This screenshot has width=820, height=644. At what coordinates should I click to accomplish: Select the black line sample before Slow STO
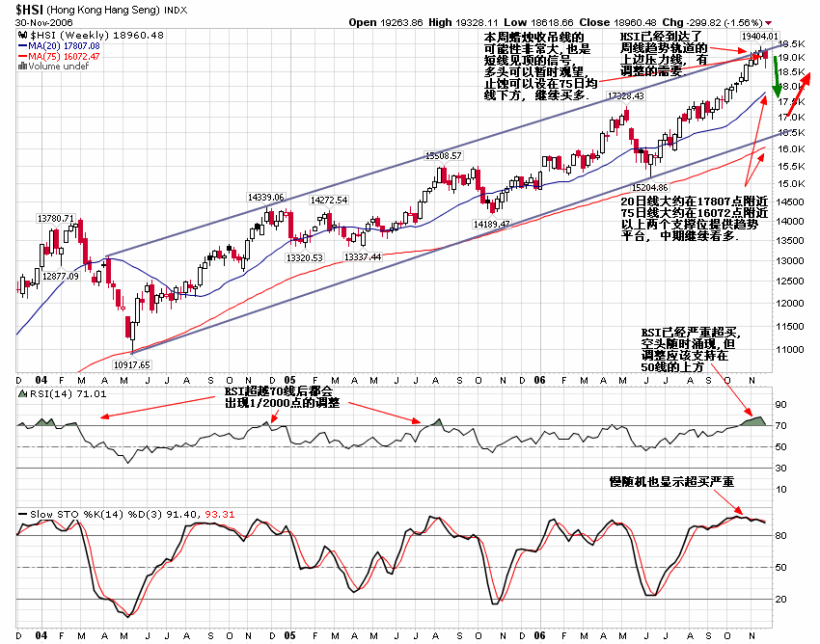click(22, 515)
